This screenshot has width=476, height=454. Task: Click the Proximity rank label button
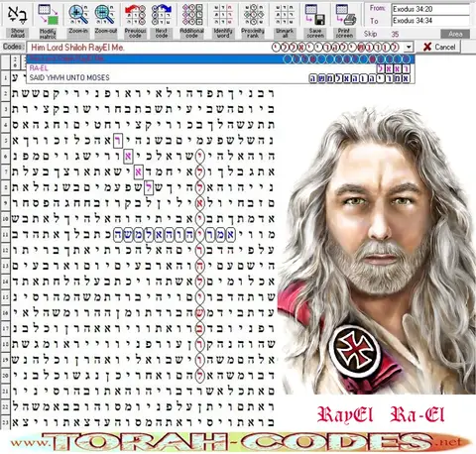point(253,33)
